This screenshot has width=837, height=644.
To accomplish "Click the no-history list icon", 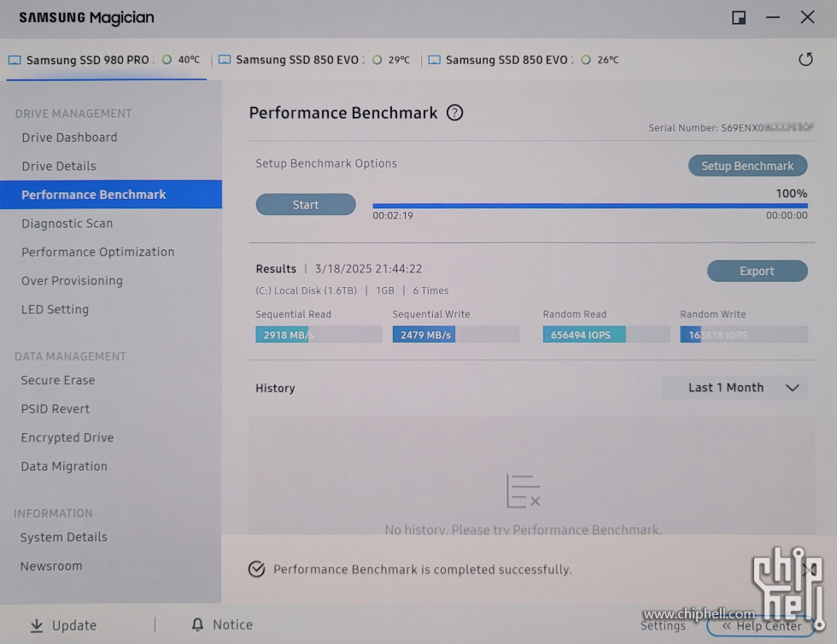I will [523, 491].
